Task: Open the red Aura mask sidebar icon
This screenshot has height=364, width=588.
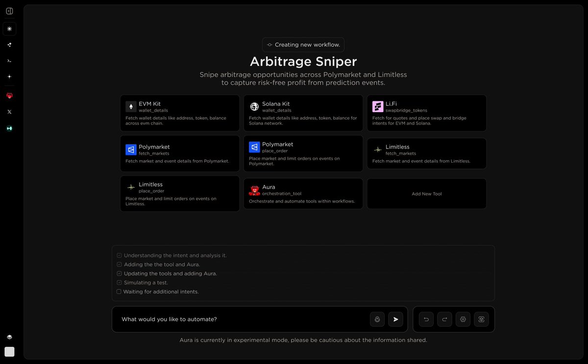Action: [9, 96]
